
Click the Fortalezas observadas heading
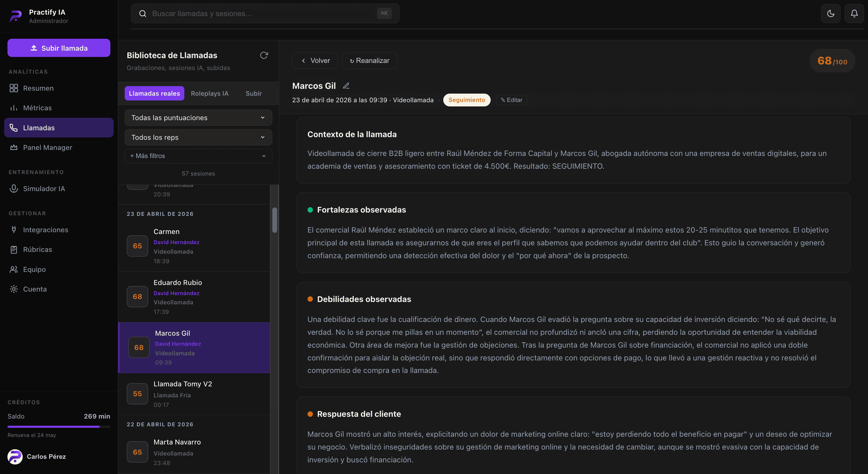click(362, 210)
